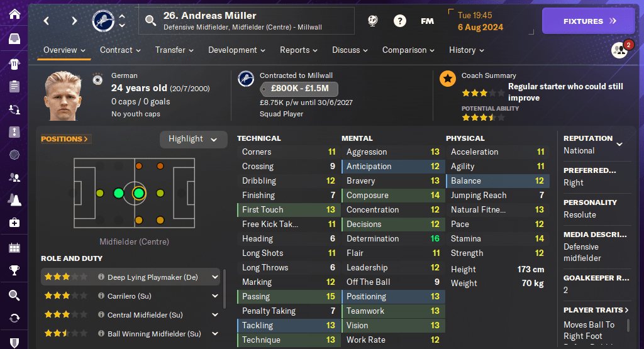Open the Schedule calendar icon in sidebar

pyautogui.click(x=14, y=247)
